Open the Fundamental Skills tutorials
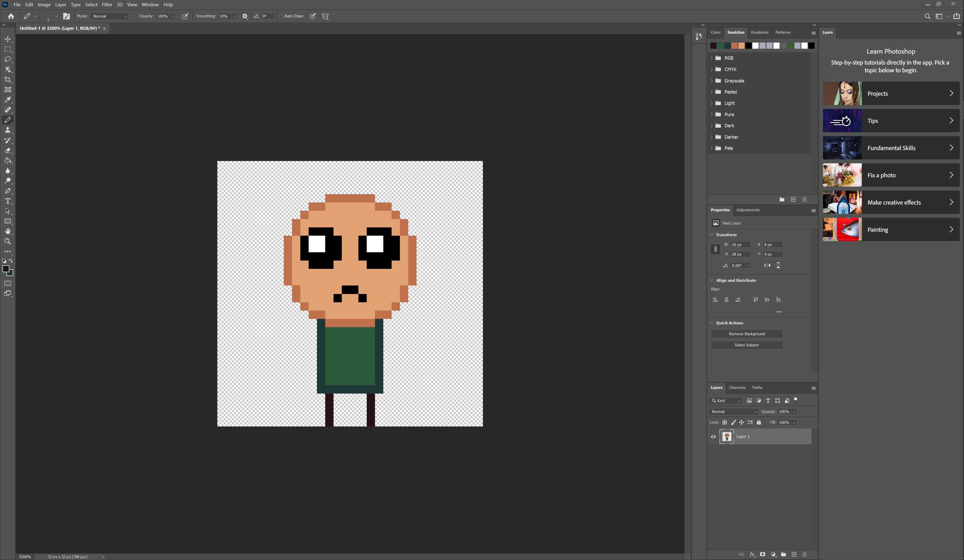Viewport: 964px width, 560px height. [891, 148]
